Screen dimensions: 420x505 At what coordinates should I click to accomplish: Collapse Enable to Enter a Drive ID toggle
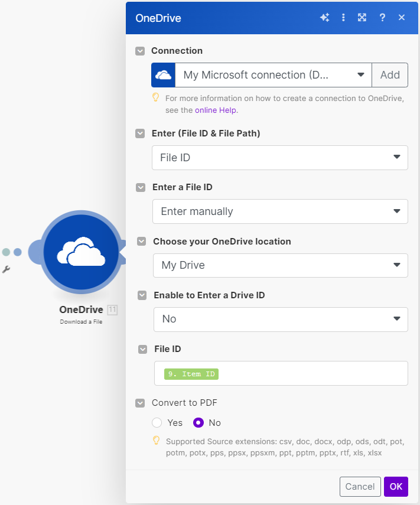(142, 295)
